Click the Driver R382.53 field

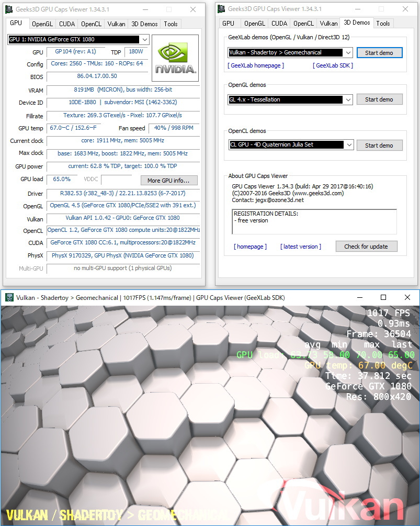[123, 194]
